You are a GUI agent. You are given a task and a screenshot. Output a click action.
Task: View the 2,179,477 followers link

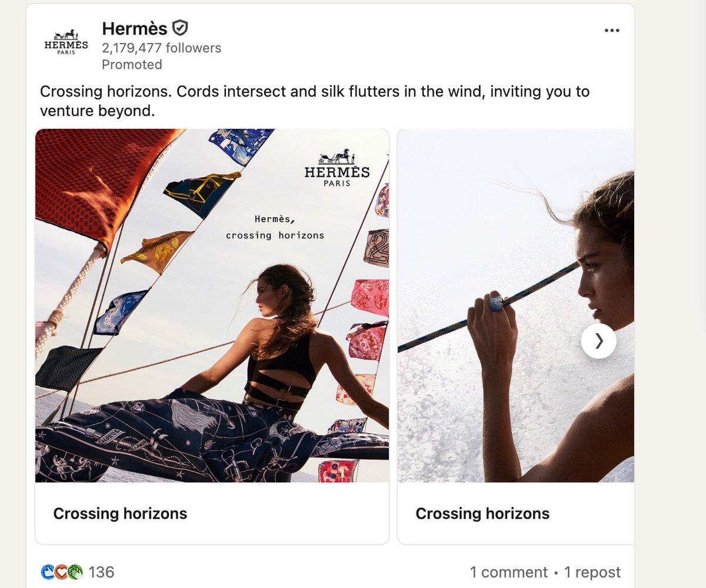[161, 48]
